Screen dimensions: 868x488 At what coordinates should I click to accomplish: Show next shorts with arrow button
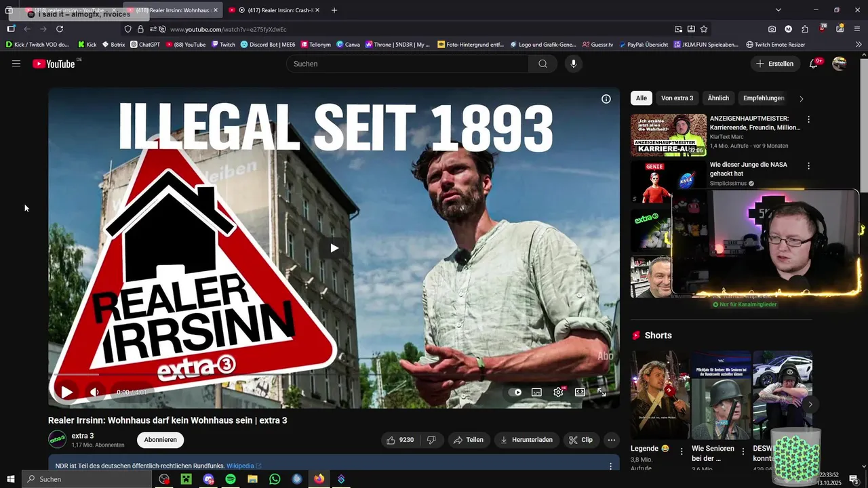pyautogui.click(x=810, y=404)
